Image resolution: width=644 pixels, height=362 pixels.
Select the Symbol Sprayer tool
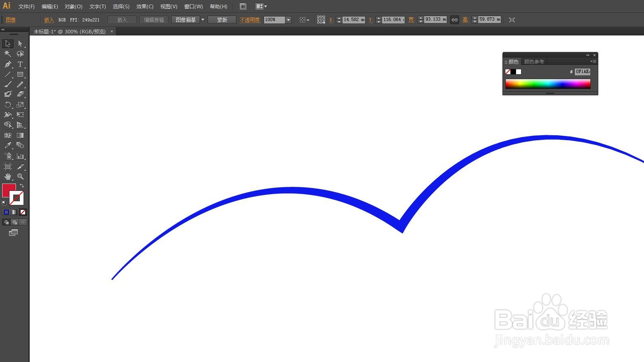(x=7, y=156)
